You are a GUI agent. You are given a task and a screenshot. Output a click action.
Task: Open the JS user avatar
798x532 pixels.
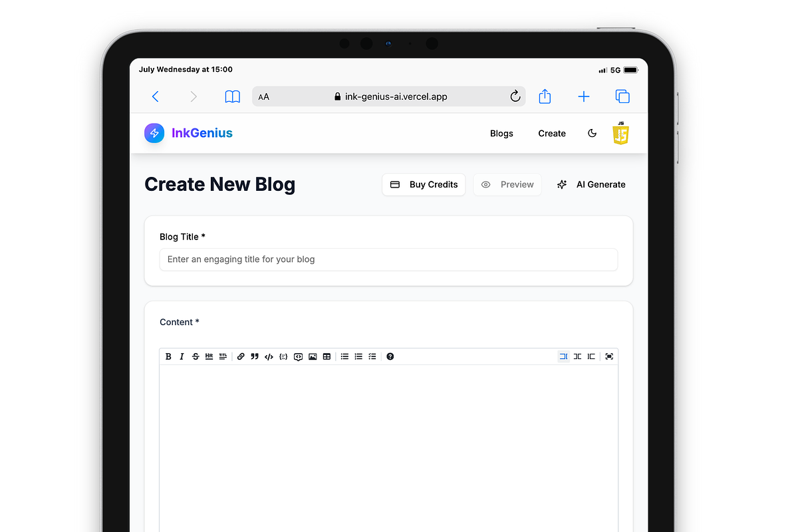click(x=620, y=133)
